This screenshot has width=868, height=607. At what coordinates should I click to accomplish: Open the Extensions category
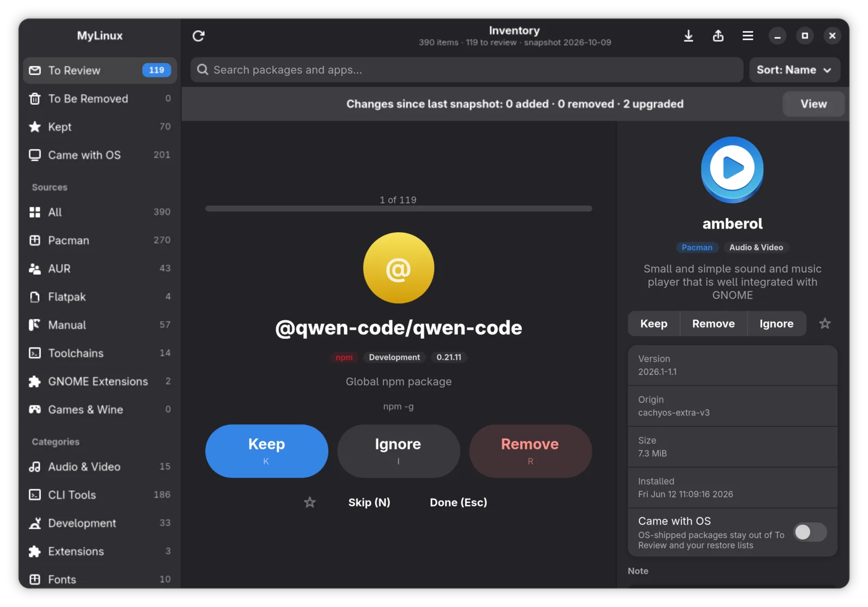tap(100, 552)
